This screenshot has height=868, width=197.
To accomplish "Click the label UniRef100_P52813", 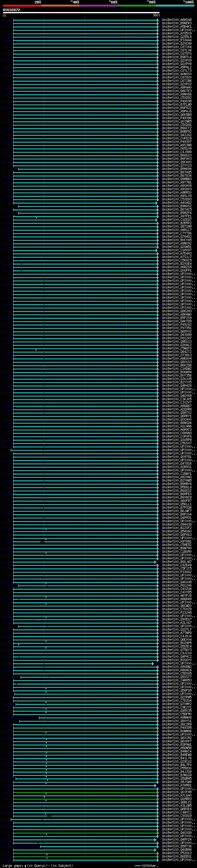I will 177,853.
